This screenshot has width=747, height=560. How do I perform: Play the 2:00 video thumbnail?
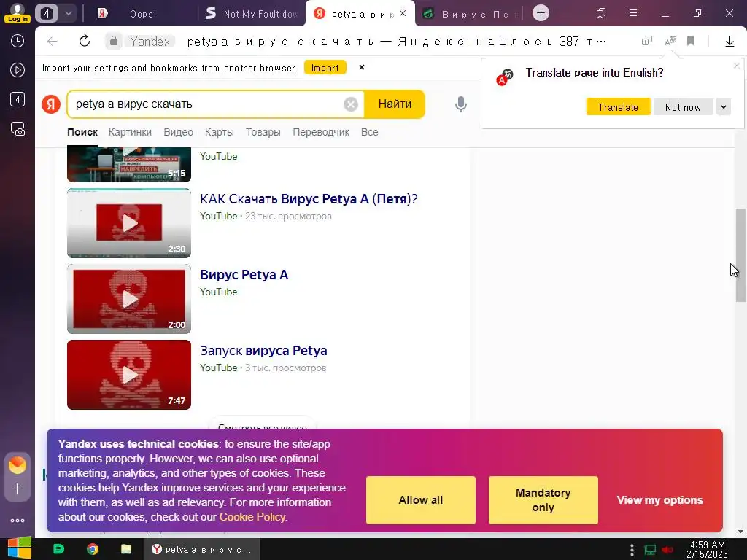click(x=129, y=298)
